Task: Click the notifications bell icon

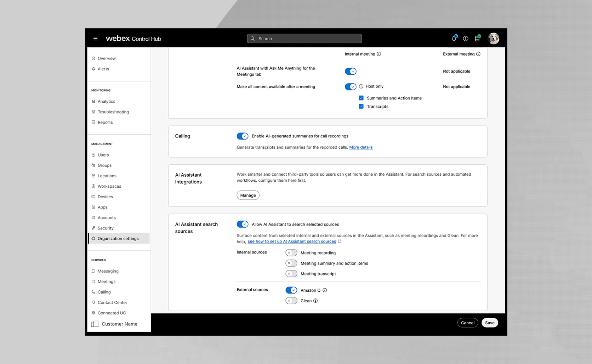Action: coord(454,39)
